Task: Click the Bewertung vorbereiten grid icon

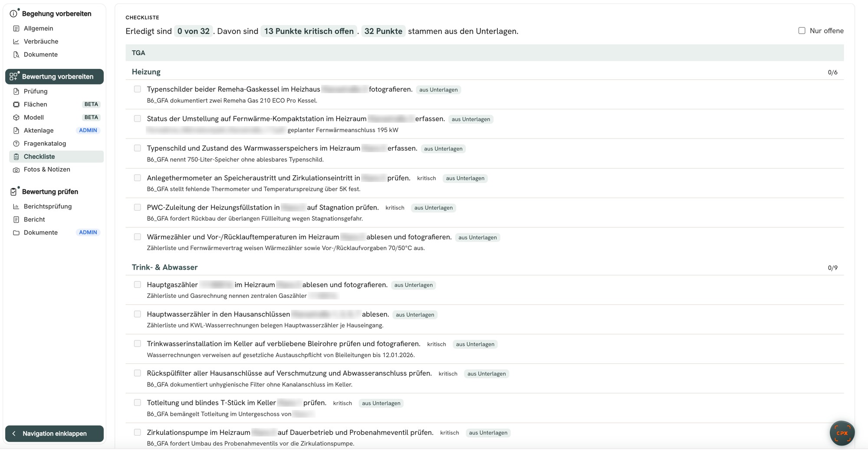Action: 14,76
